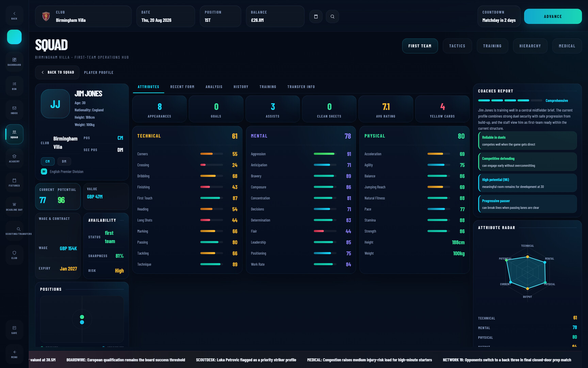
Task: Select the CM position chip
Action: [x=48, y=161]
